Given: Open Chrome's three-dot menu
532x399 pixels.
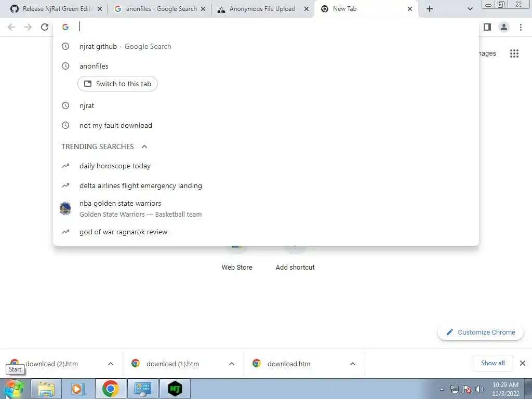Looking at the screenshot, I should 521,27.
